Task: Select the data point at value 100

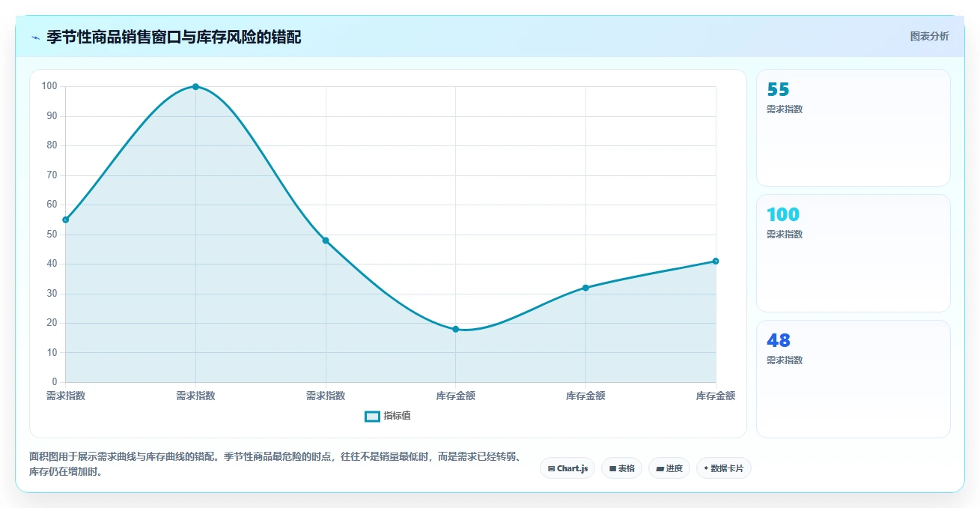Action: (195, 87)
